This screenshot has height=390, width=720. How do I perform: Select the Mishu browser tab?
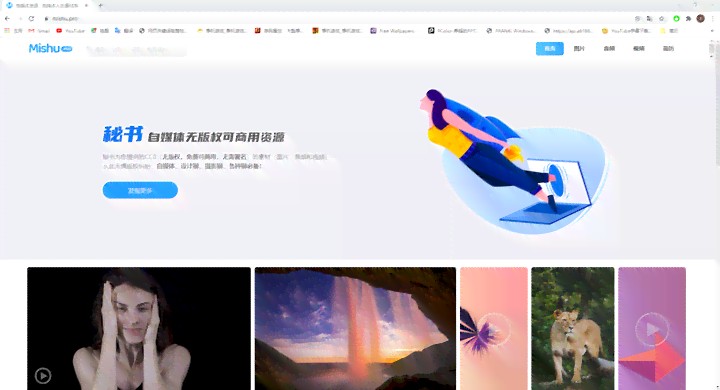click(46, 6)
